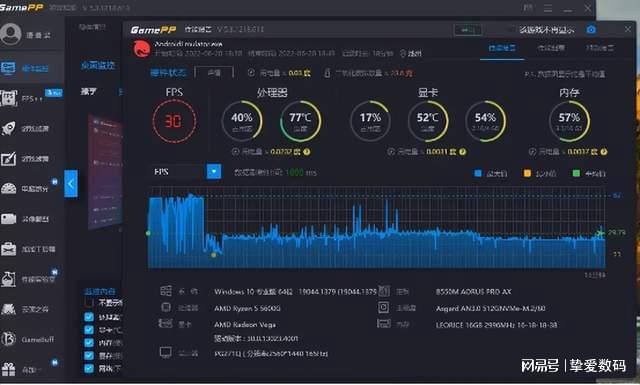Uncheck the last checked checkbox in list

point(89,368)
